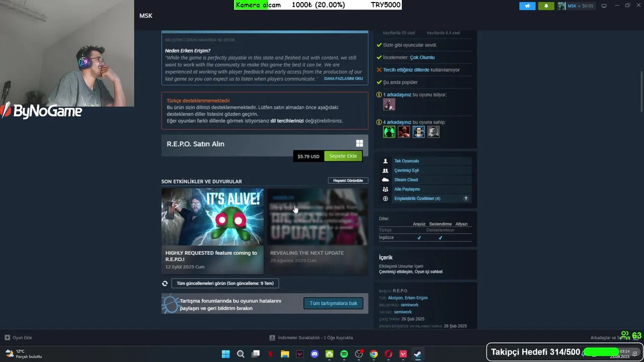This screenshot has height=362, width=644.
Task: Open the green alien friend avatar
Action: click(x=389, y=132)
